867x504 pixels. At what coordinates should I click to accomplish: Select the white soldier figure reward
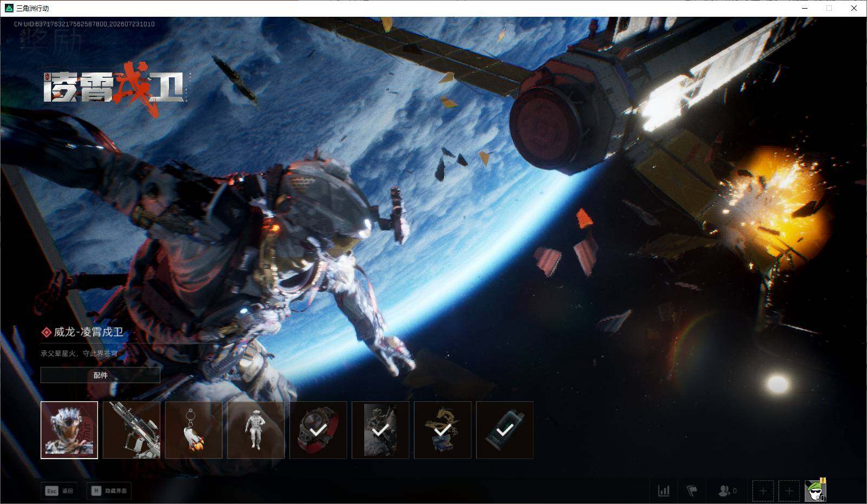(x=256, y=430)
